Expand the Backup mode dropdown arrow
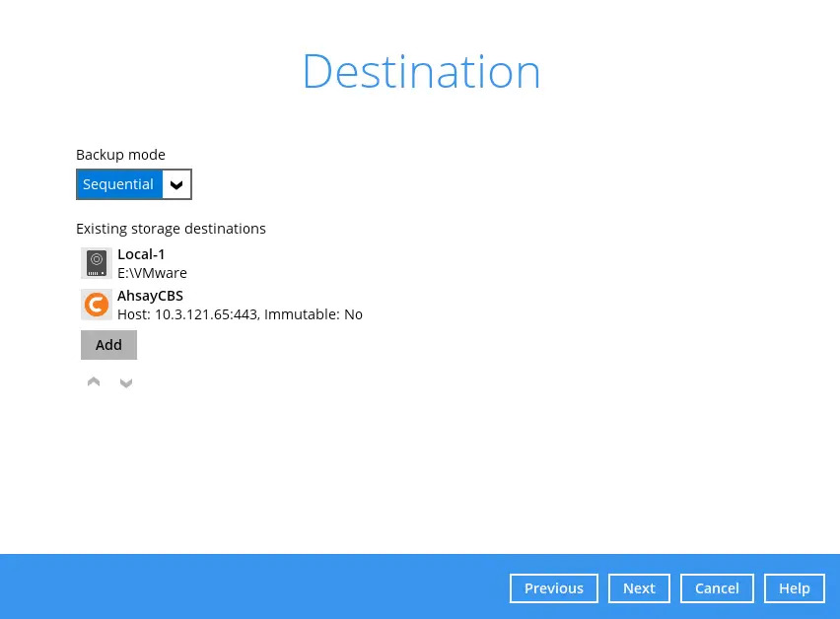 pyautogui.click(x=176, y=184)
